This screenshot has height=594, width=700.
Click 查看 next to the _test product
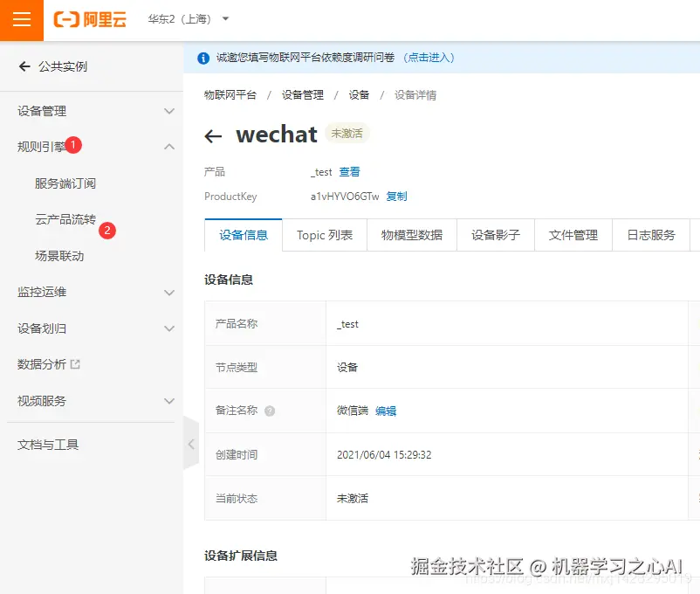(x=350, y=171)
